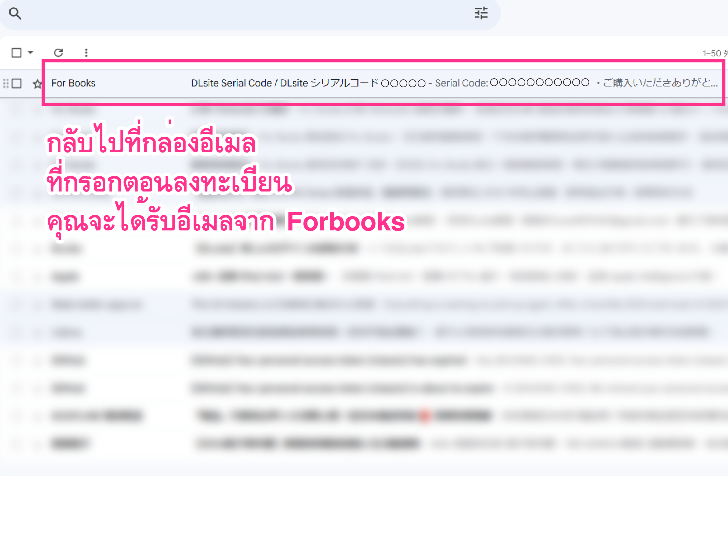Viewport: 728px width, 560px height.
Task: Open the search options filter icon
Action: pos(481,13)
